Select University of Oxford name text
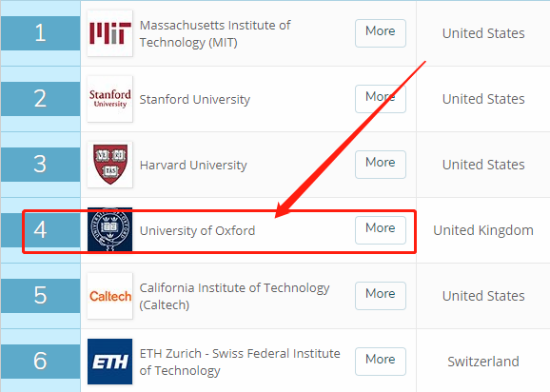 [x=197, y=230]
